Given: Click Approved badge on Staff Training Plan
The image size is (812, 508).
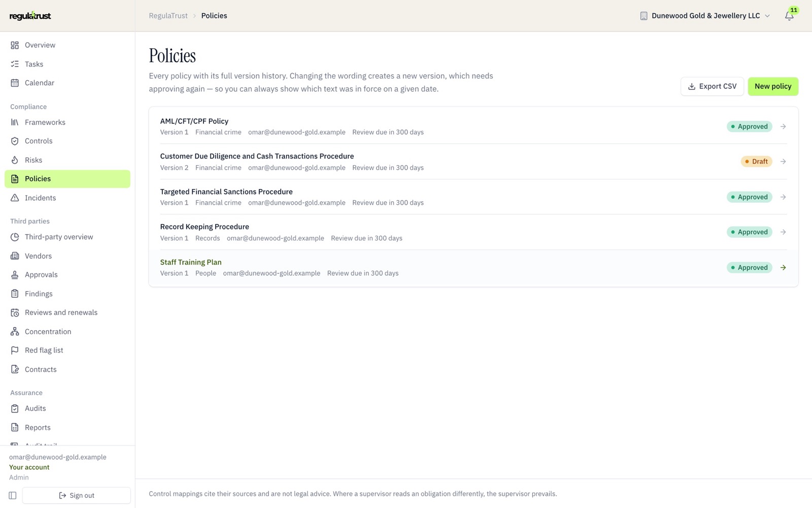Looking at the screenshot, I should coord(750,268).
